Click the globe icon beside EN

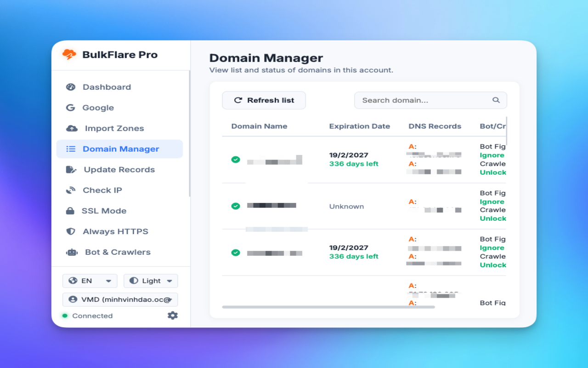(x=73, y=281)
